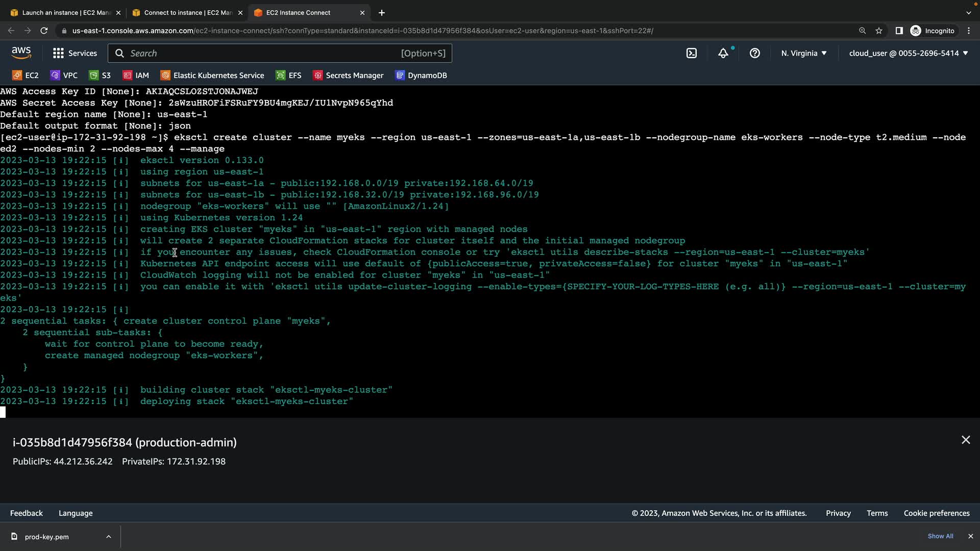Open the Services grid menu
Viewport: 980px width, 551px height.
75,53
